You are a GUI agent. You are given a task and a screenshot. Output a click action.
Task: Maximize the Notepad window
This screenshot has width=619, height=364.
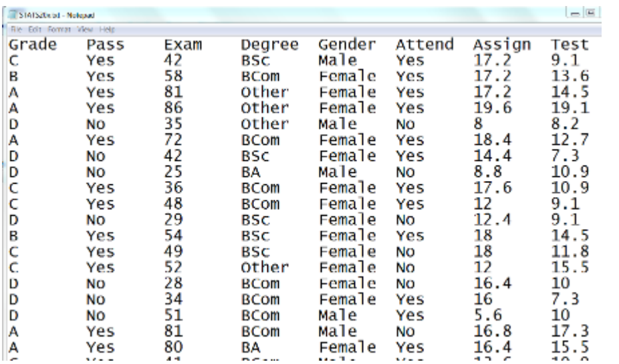tap(591, 13)
